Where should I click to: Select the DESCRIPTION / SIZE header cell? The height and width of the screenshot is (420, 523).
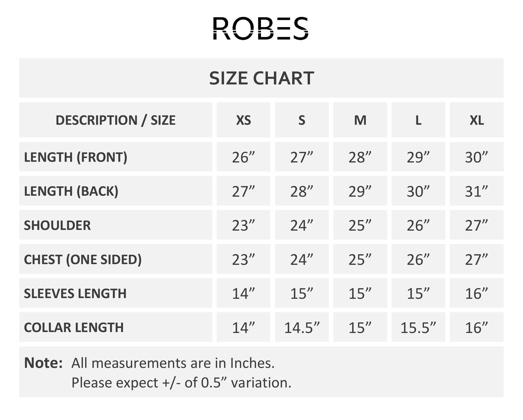115,120
